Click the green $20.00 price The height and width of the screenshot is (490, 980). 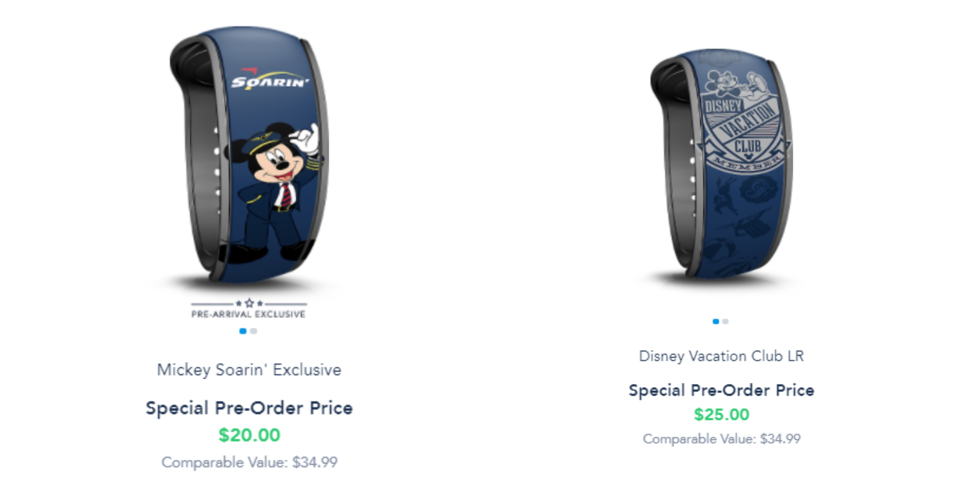[x=249, y=435]
